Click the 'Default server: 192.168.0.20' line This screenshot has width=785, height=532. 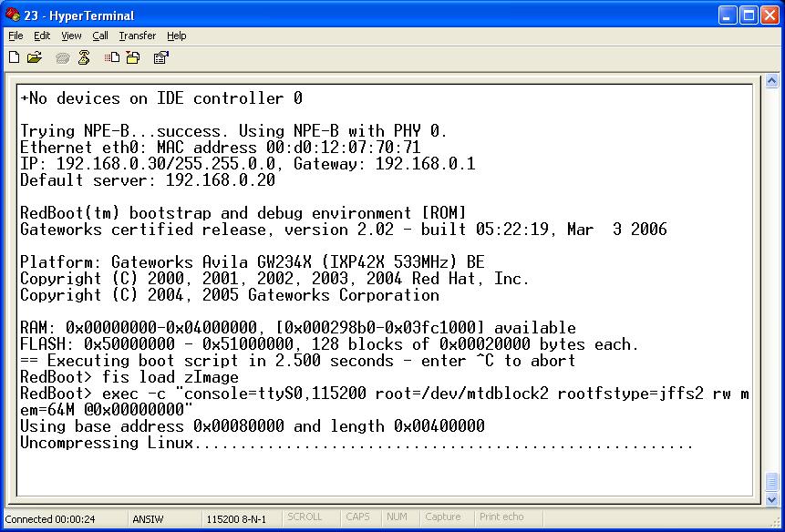coord(148,180)
